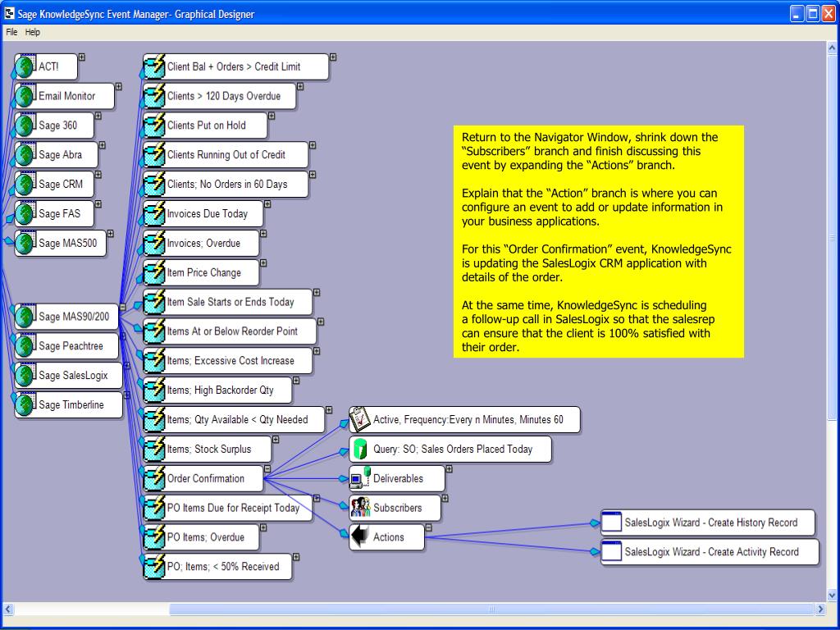
Task: Expand the Items; High Backorder Qty node
Action: [x=295, y=381]
